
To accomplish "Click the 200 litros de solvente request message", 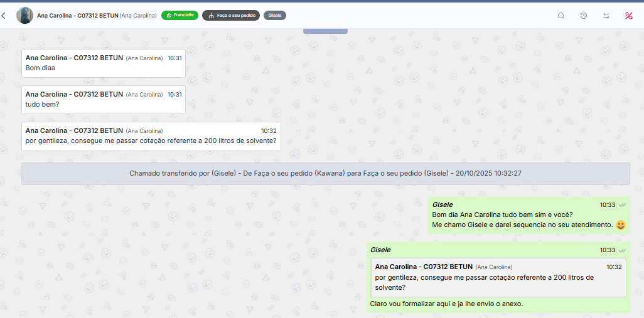I will (x=151, y=140).
